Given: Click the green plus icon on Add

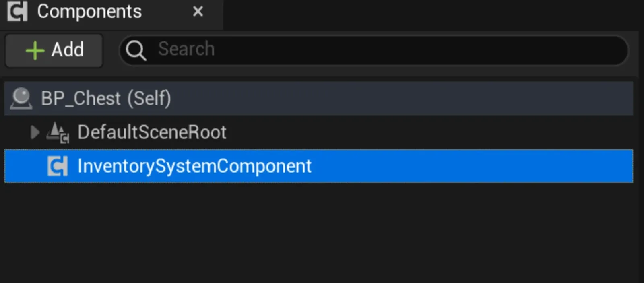Looking at the screenshot, I should click(x=34, y=50).
